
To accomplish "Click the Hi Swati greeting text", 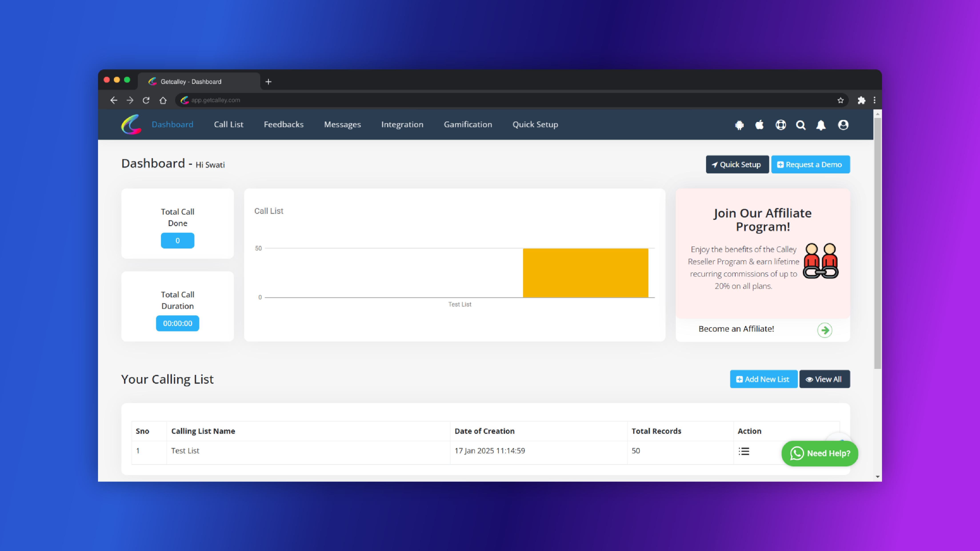I will point(210,165).
